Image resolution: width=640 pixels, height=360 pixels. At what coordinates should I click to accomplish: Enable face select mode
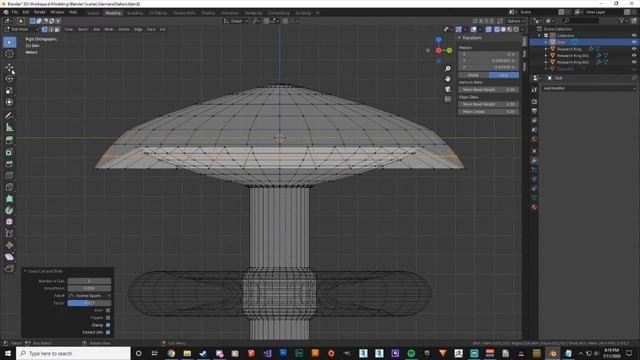click(57, 29)
